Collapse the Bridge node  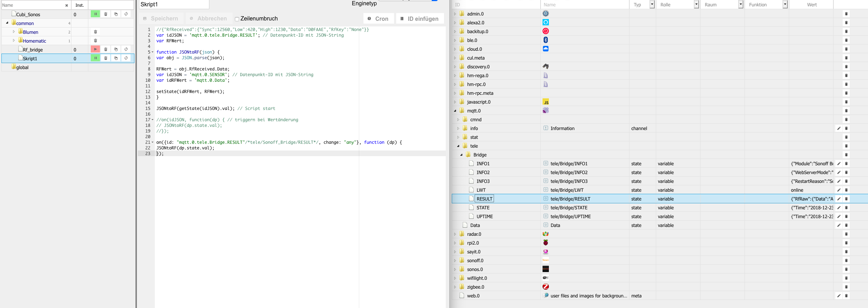point(461,155)
